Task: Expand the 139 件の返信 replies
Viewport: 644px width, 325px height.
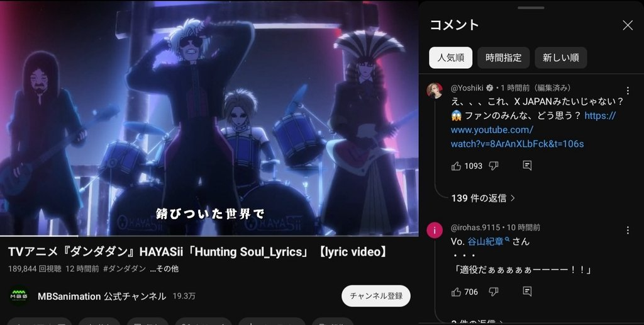Action: (x=483, y=198)
